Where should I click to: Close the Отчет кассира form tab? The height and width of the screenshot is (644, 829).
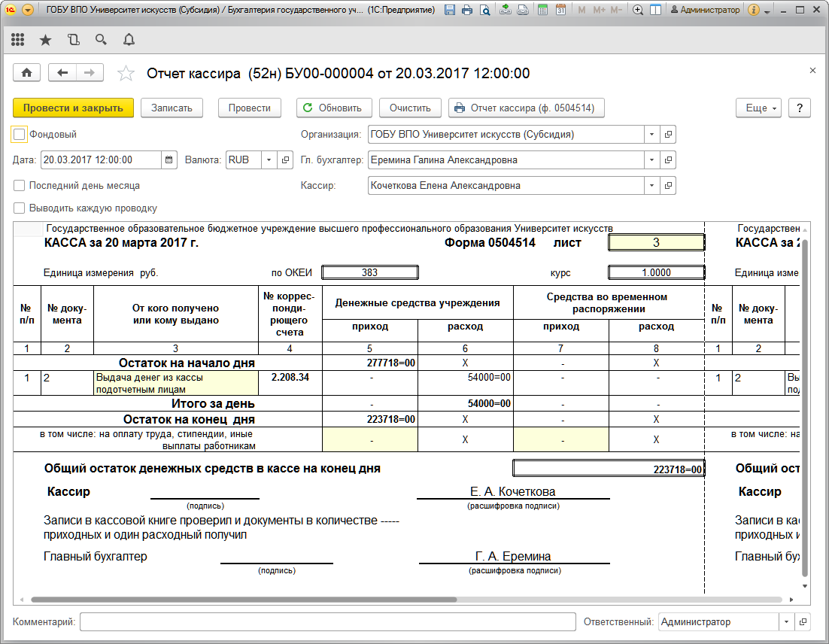coord(812,70)
